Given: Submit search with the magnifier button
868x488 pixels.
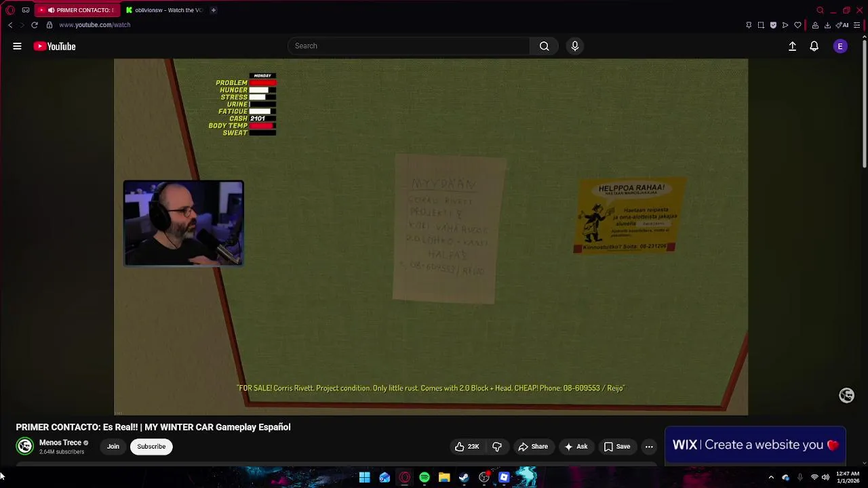Looking at the screenshot, I should pyautogui.click(x=544, y=46).
